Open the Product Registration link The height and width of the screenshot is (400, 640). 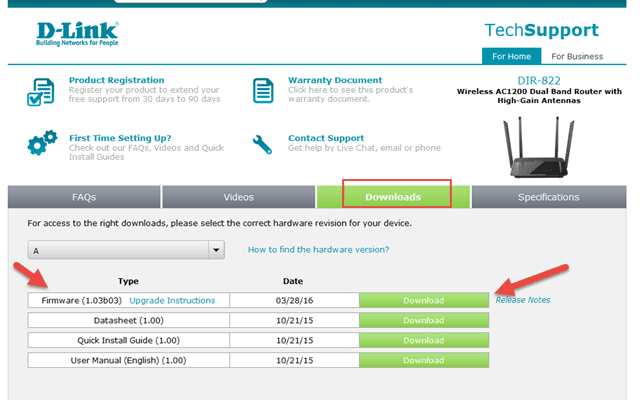(x=116, y=80)
